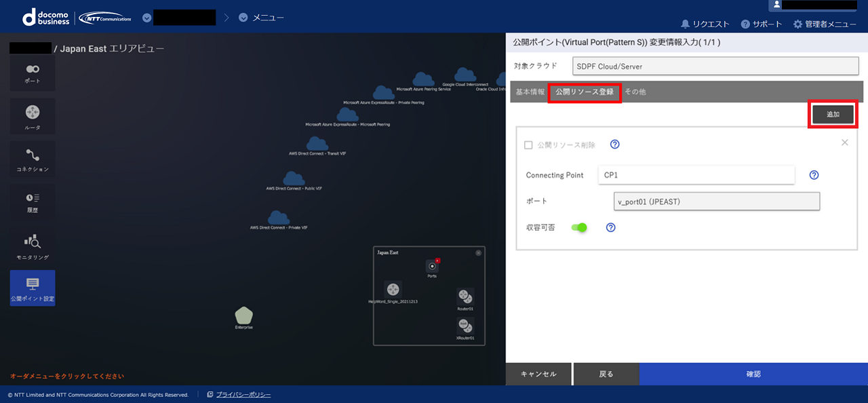Click the 追加 button

coord(833,114)
